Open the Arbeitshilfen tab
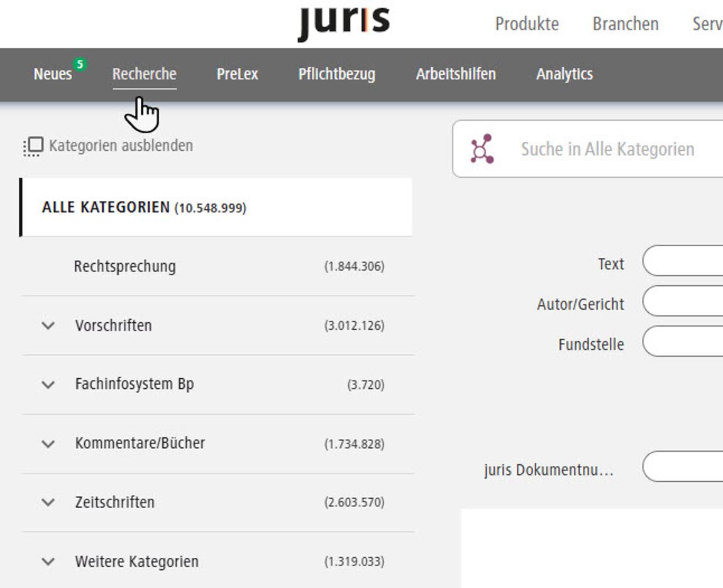Viewport: 723px width, 588px height. [455, 74]
